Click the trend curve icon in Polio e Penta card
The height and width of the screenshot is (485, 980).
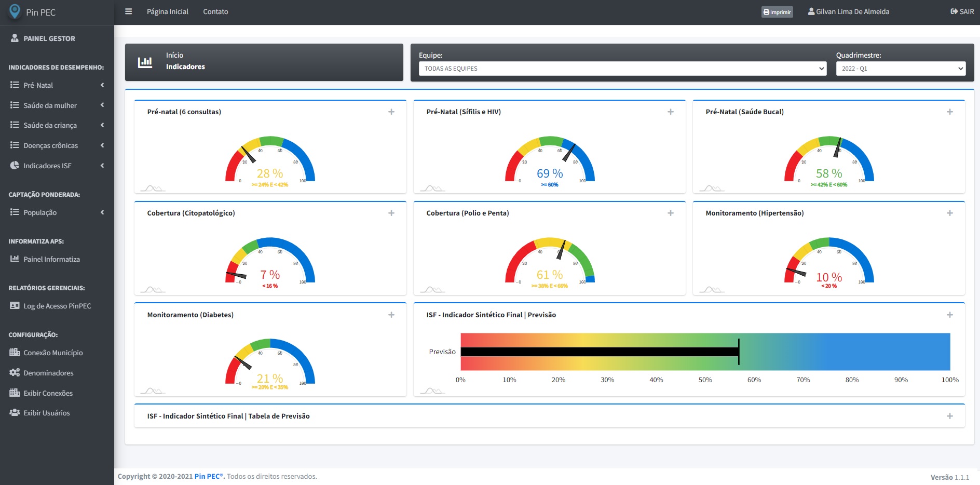coord(432,290)
